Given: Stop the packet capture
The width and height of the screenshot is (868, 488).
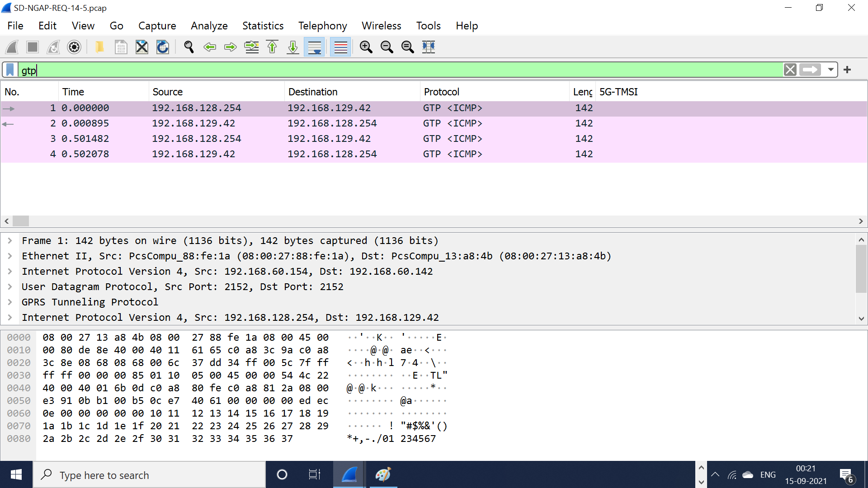Looking at the screenshot, I should [32, 47].
